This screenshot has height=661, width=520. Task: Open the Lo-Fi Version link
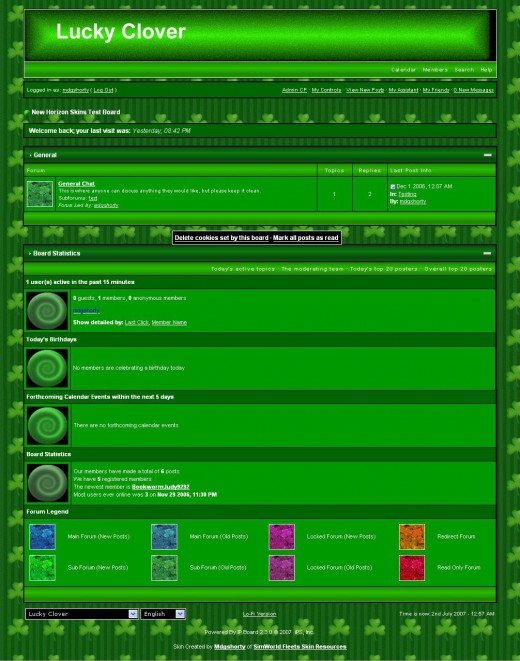[259, 614]
